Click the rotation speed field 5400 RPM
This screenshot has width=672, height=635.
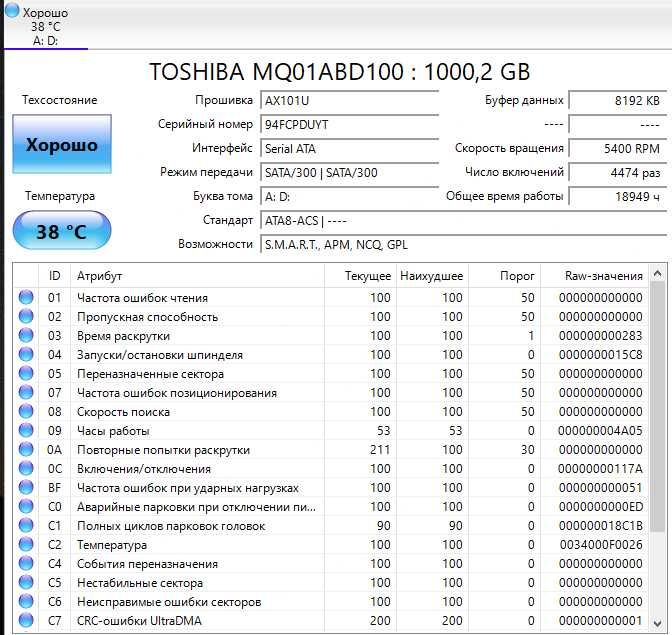[618, 149]
